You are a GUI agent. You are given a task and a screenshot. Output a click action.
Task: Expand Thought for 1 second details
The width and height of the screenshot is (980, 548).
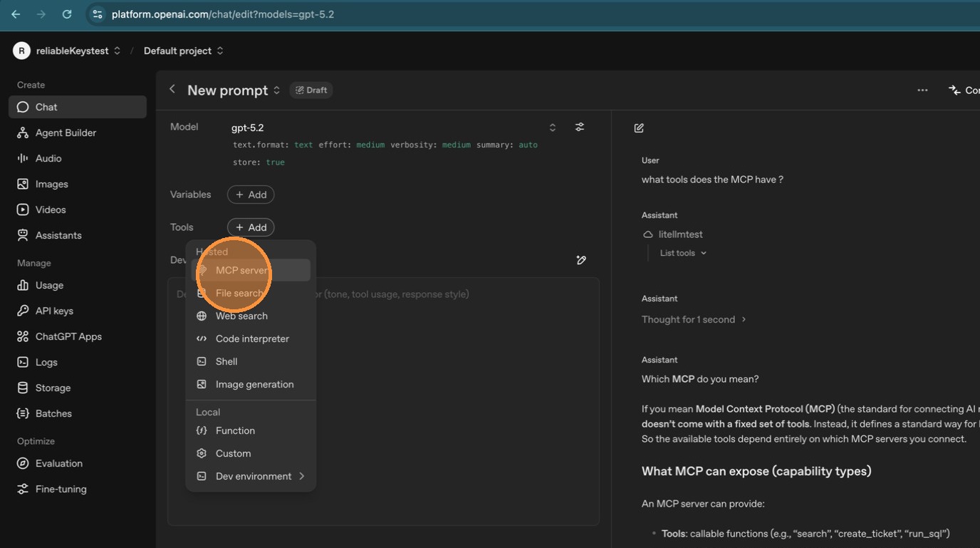click(x=694, y=319)
